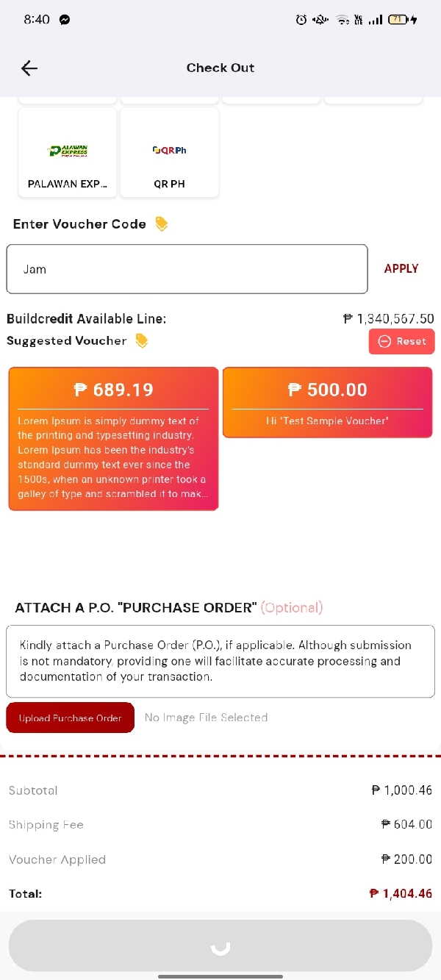Image resolution: width=441 pixels, height=980 pixels.
Task: Click the Reset voucher button
Action: (x=401, y=341)
